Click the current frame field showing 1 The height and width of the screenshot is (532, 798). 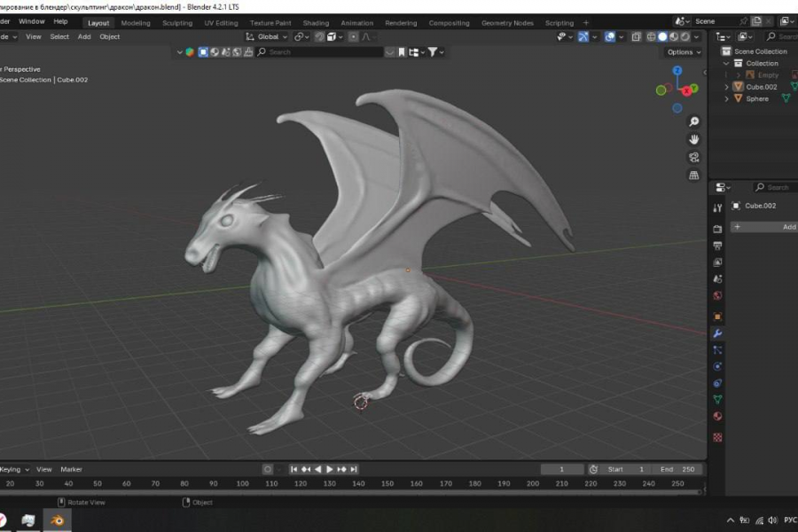pos(562,469)
